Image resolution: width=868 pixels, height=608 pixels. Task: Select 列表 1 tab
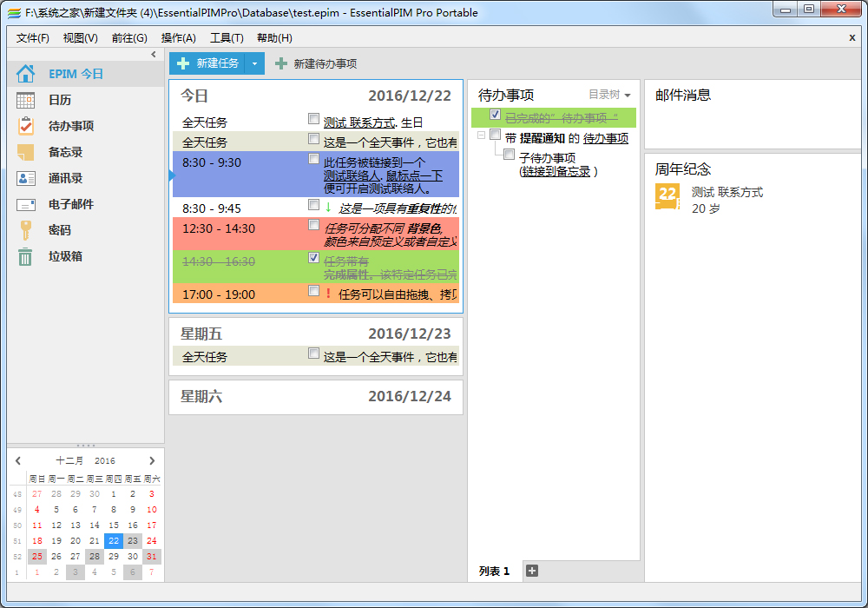[495, 571]
